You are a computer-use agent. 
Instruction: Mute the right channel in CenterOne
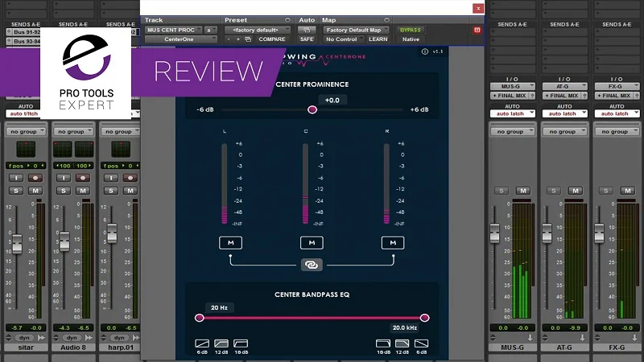click(393, 243)
